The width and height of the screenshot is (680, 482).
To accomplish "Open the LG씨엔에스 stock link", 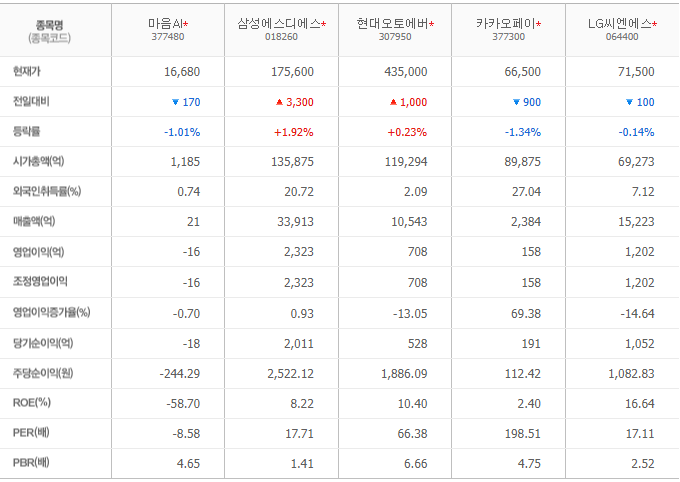I will [620, 24].
